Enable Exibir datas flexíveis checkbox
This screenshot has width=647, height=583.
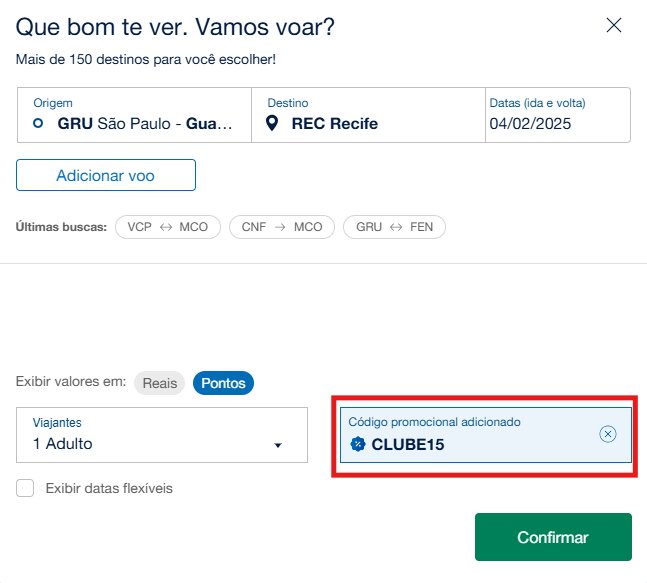pyautogui.click(x=25, y=488)
